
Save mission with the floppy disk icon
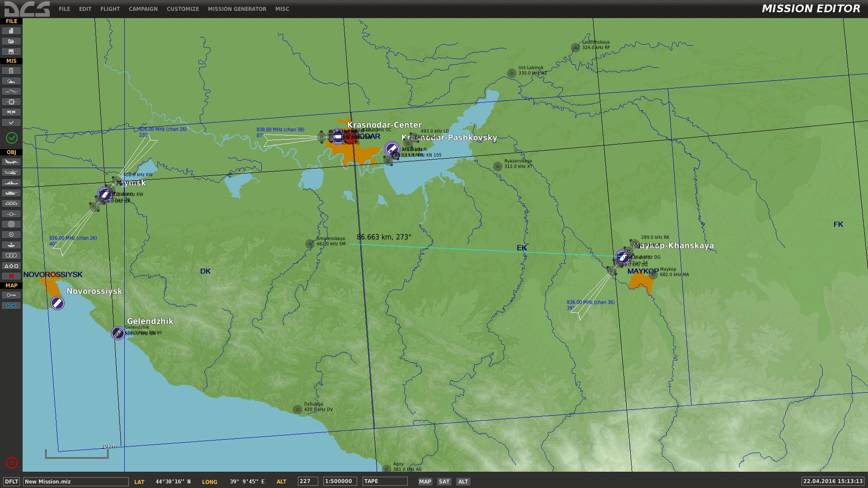(x=11, y=52)
